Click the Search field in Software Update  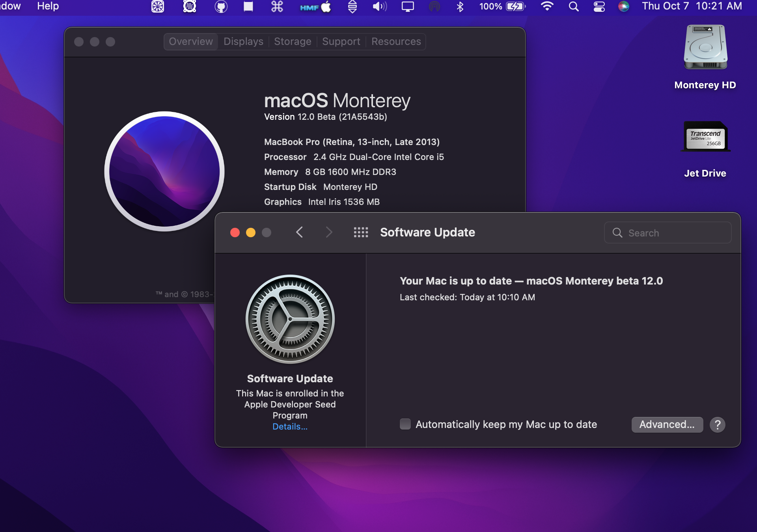tap(668, 233)
